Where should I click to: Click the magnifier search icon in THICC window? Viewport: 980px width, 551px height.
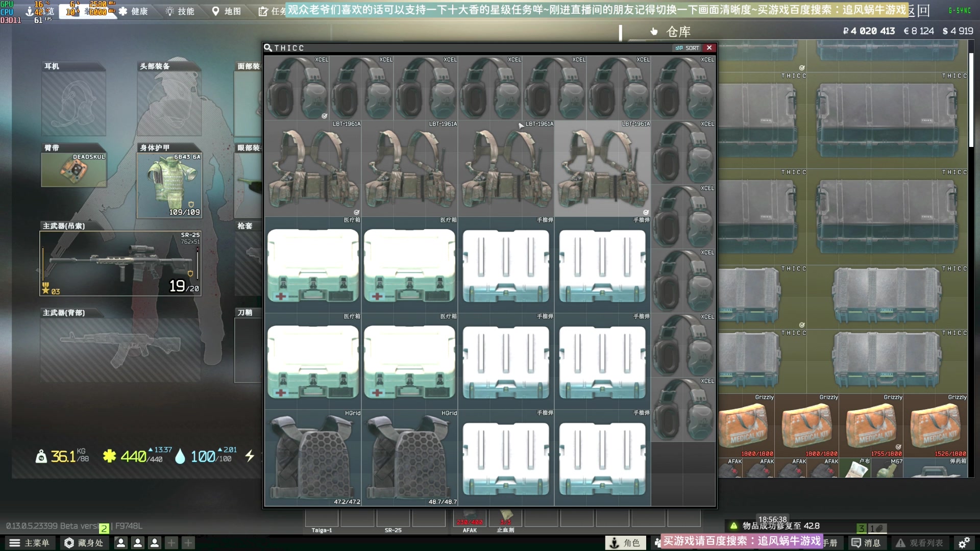tap(268, 48)
